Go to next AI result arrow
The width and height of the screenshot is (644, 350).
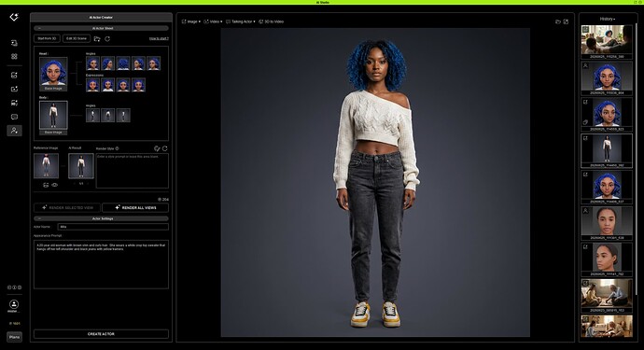(x=88, y=184)
